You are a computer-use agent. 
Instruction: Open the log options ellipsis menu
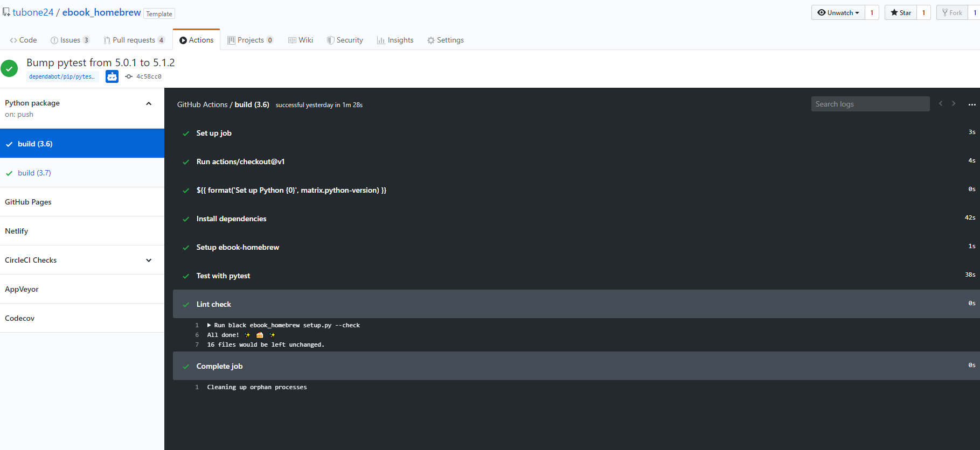(x=971, y=104)
